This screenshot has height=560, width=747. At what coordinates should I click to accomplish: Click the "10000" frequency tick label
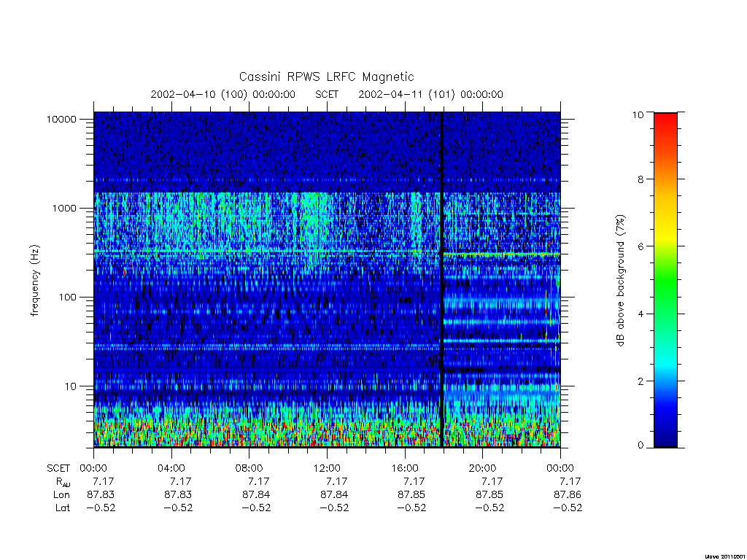[x=61, y=119]
